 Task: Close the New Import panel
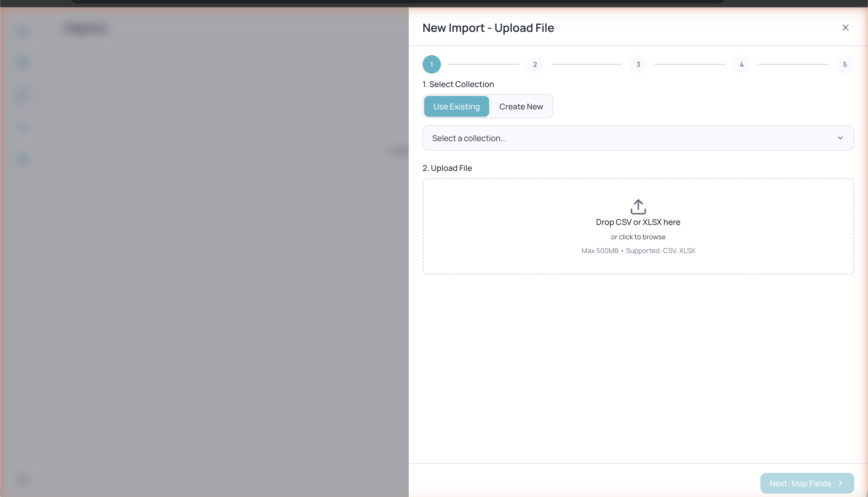pos(845,28)
